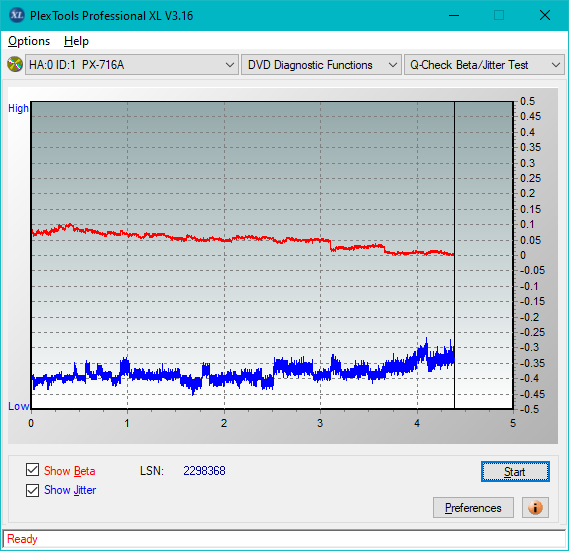Viewport: 569px width, 551px height.
Task: Open the Help menu
Action: (76, 41)
